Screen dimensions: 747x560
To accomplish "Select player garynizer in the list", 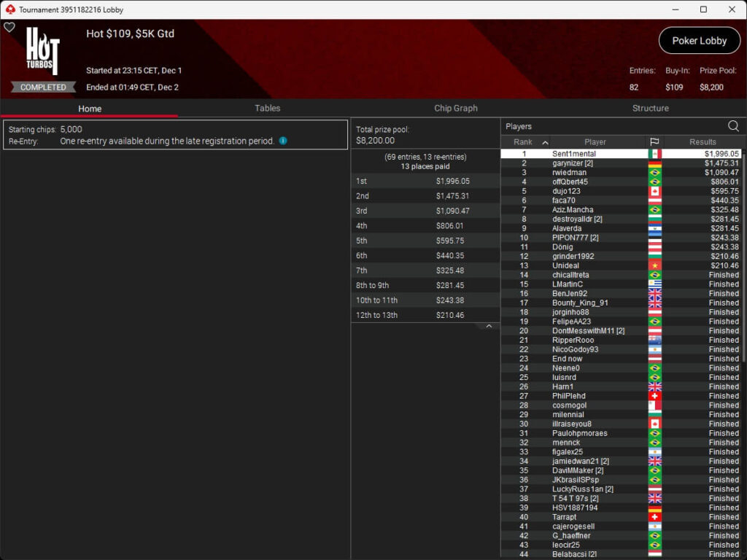I will coord(572,163).
